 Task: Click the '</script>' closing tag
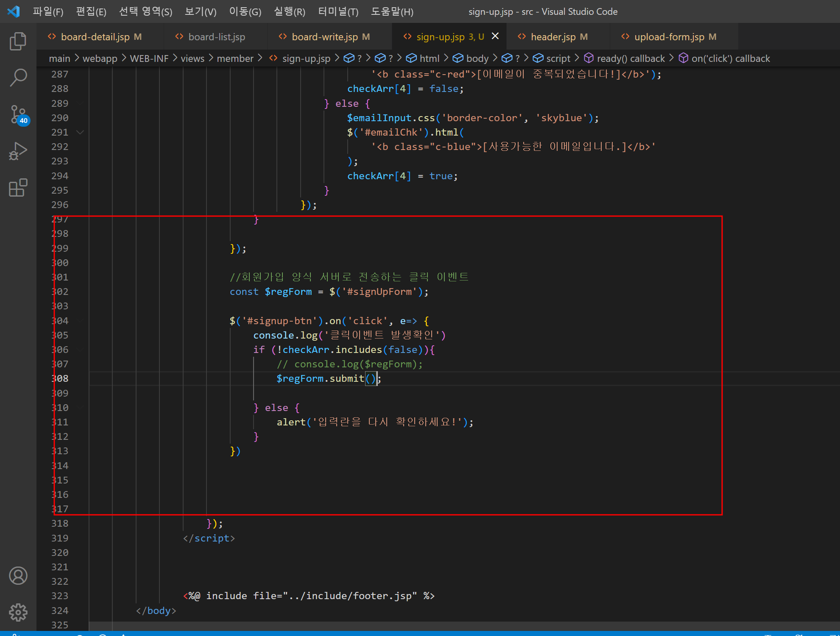pos(209,538)
